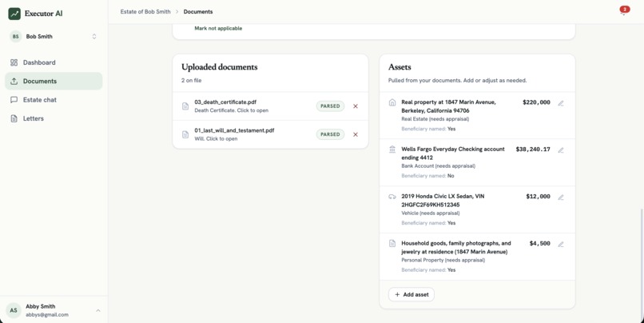Screen dimensions: 644x323
Task: Click the Mark not applicable link
Action: point(218,28)
